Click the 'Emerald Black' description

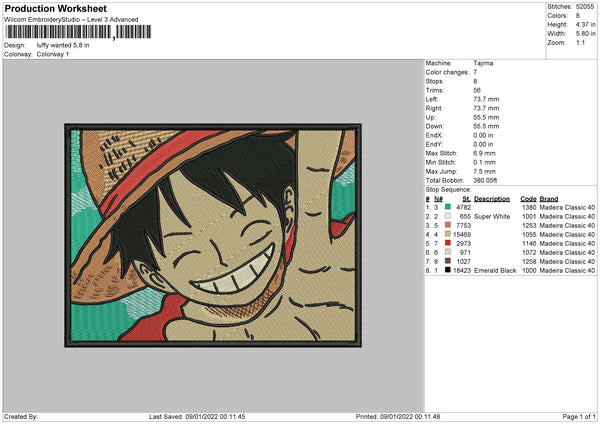(495, 271)
